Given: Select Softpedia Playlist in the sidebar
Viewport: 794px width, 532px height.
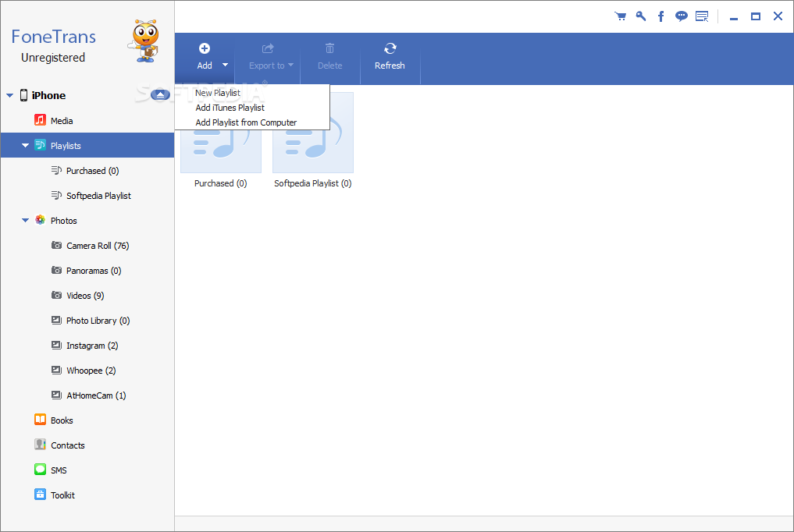Looking at the screenshot, I should tap(98, 196).
